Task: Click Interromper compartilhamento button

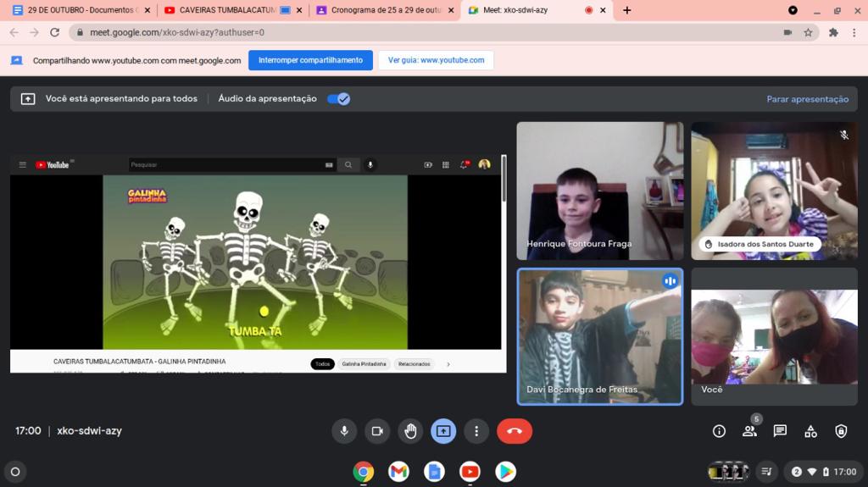Action: tap(310, 60)
